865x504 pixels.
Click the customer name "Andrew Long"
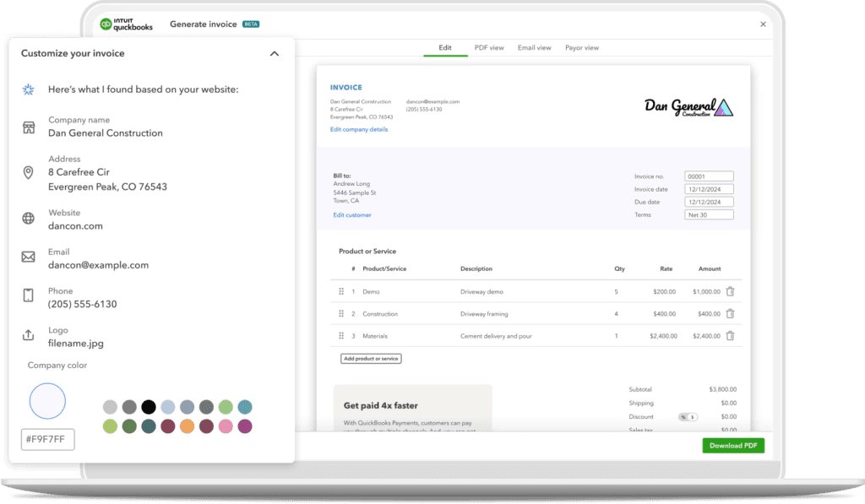(x=351, y=184)
